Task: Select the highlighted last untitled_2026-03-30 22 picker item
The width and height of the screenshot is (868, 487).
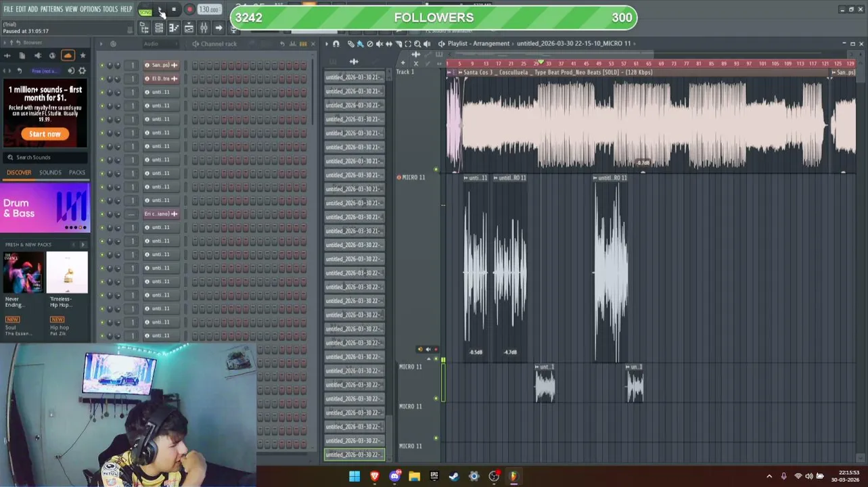Action: click(x=355, y=455)
